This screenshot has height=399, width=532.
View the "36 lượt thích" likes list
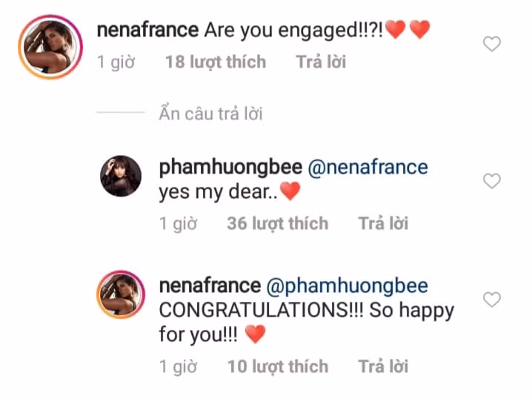[277, 222]
